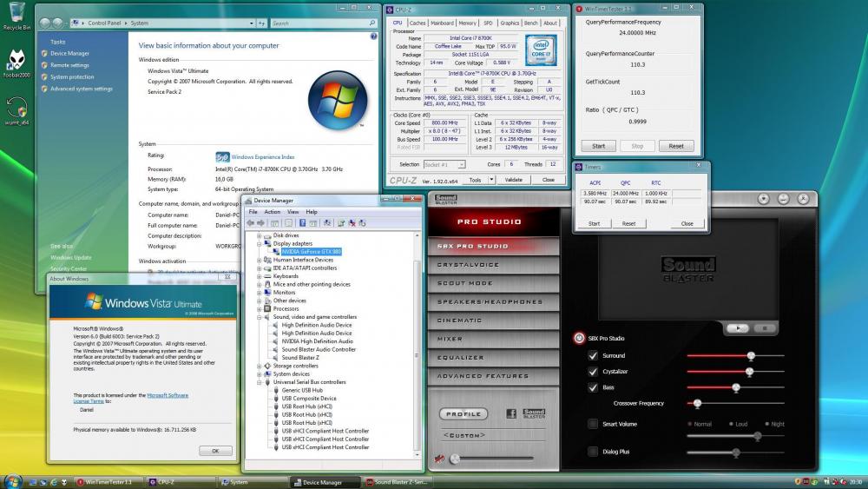Click the Intel Core i7 logo in CPU-Z
Image resolution: width=868 pixels, height=489 pixels.
(541, 50)
